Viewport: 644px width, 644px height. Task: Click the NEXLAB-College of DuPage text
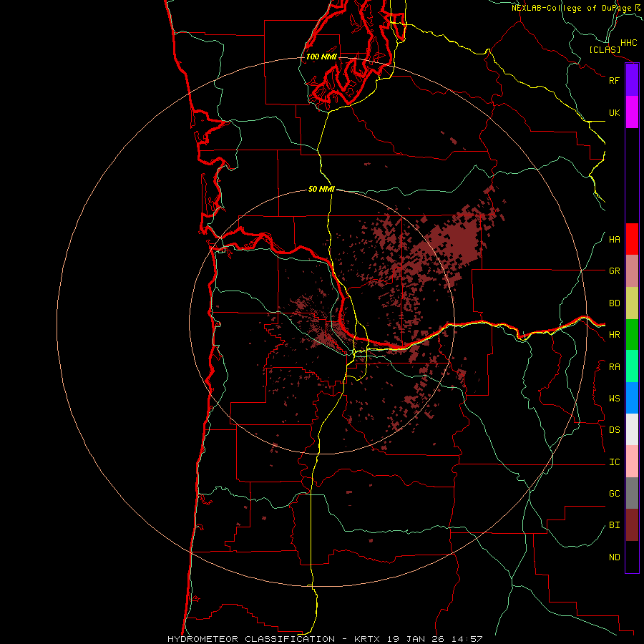(571, 8)
